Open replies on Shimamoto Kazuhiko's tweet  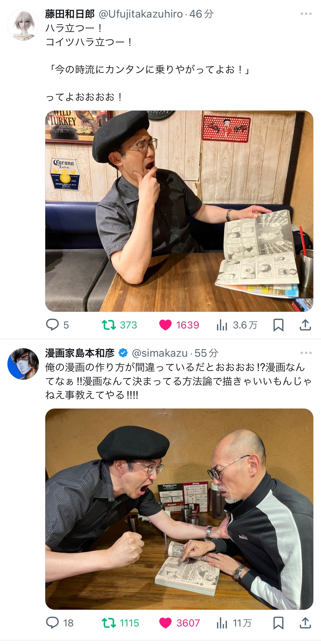pyautogui.click(x=60, y=623)
